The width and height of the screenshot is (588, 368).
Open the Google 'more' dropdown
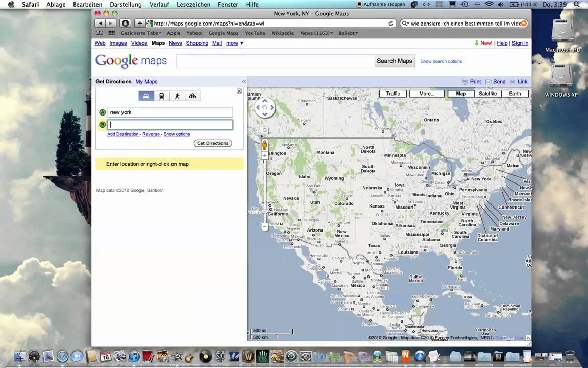(235, 43)
